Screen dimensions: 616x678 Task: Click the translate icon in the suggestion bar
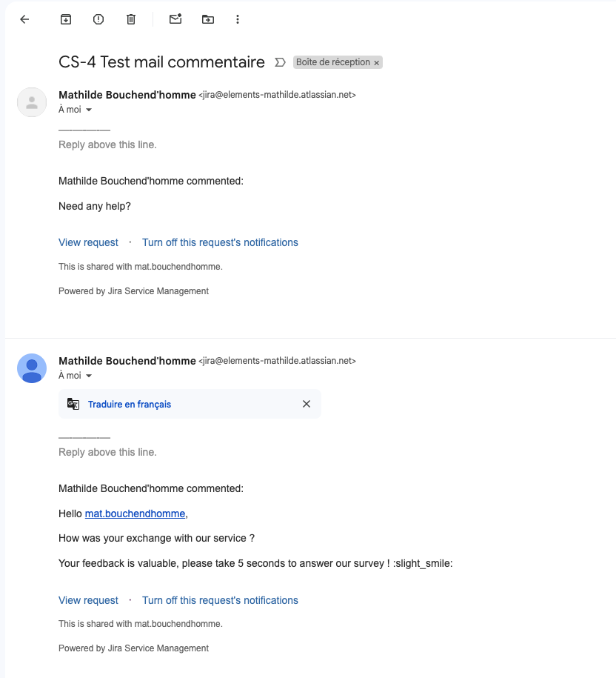coord(73,404)
